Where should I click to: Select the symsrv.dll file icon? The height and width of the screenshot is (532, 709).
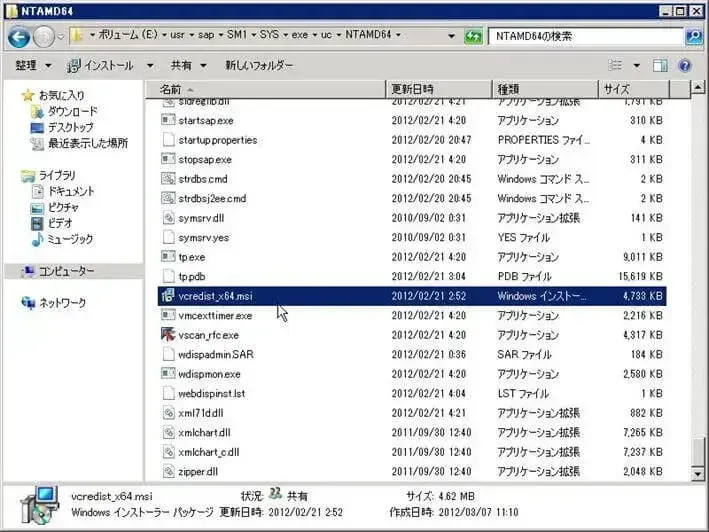168,218
